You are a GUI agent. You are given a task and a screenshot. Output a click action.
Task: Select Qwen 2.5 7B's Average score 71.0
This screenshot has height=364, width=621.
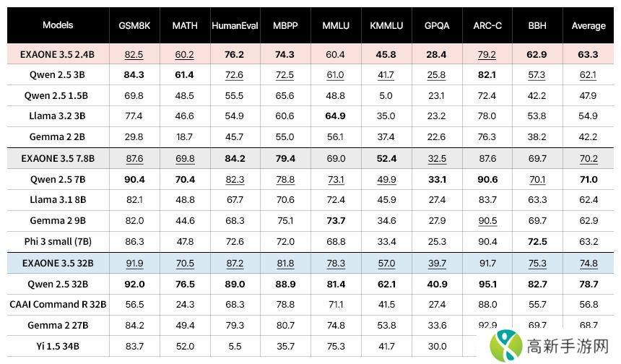click(588, 179)
